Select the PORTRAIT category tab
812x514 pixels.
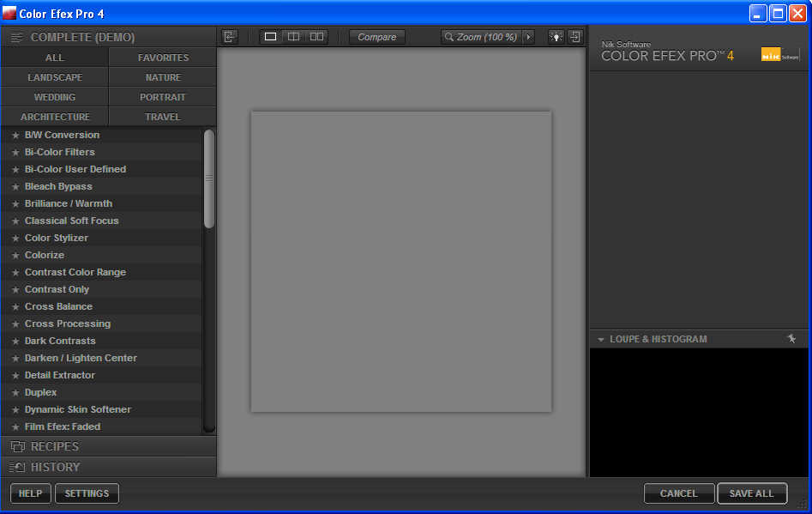163,97
